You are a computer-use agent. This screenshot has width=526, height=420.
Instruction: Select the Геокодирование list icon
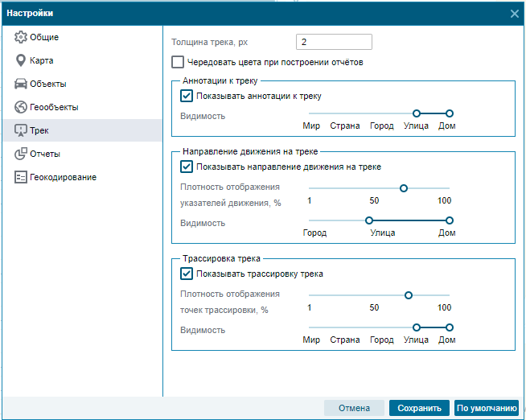(20, 177)
